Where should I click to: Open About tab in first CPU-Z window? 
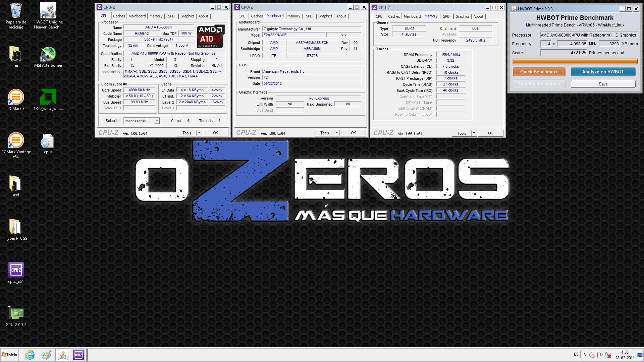point(203,16)
